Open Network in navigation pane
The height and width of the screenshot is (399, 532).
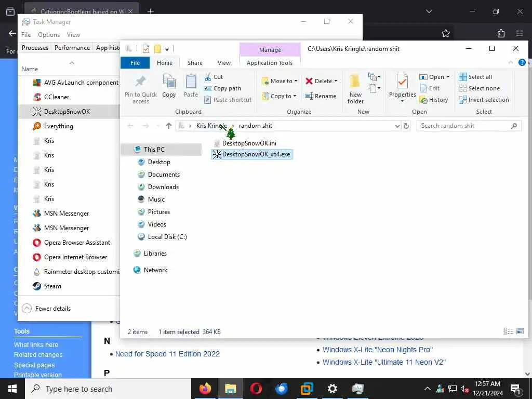pyautogui.click(x=155, y=270)
